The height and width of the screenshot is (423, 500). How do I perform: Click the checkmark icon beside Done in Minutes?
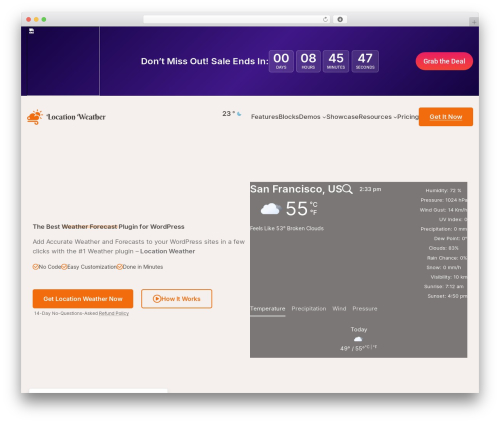pos(119,267)
